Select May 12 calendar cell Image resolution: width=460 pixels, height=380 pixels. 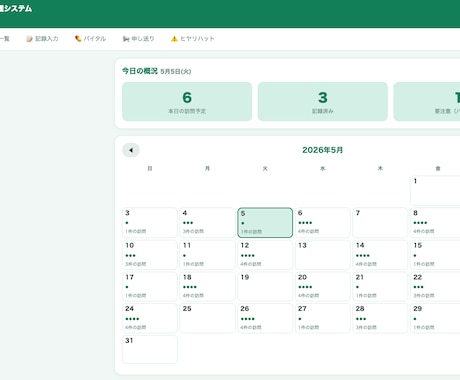point(265,255)
